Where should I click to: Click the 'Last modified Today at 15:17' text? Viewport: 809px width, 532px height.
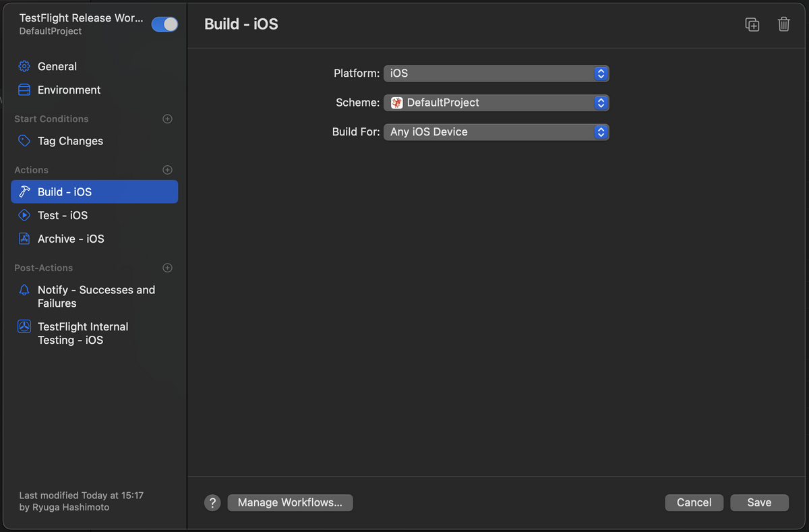point(82,496)
